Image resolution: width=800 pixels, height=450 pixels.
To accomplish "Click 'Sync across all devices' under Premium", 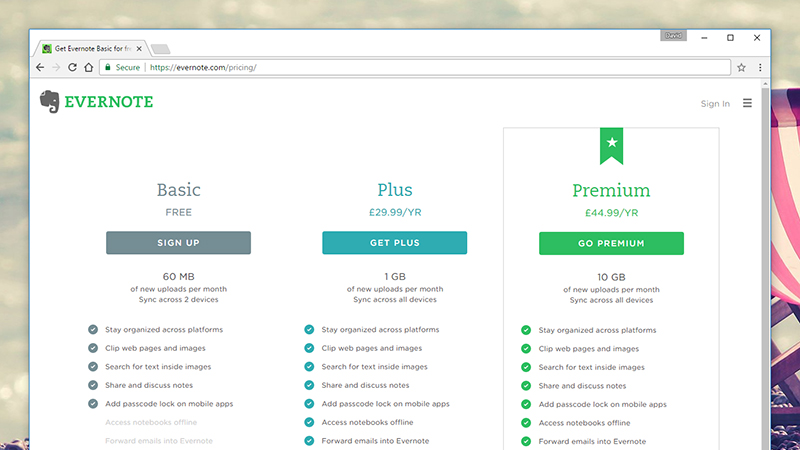I will coord(611,300).
